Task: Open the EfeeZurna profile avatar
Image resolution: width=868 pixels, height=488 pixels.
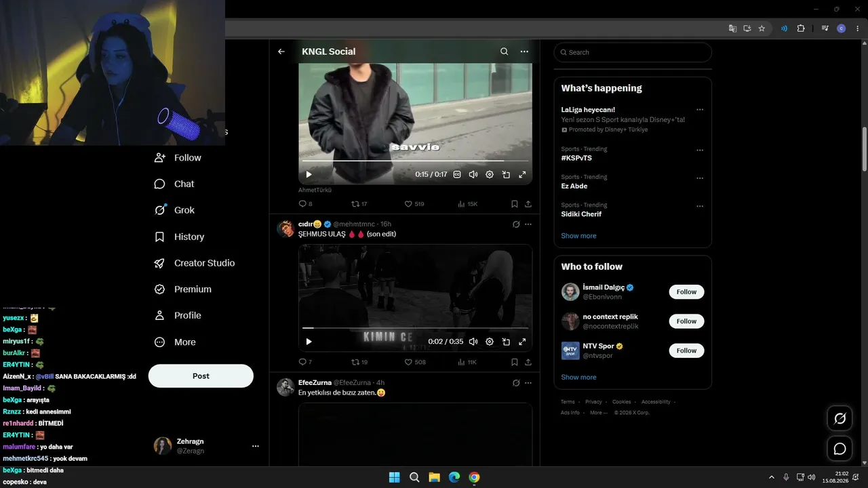Action: pos(285,387)
